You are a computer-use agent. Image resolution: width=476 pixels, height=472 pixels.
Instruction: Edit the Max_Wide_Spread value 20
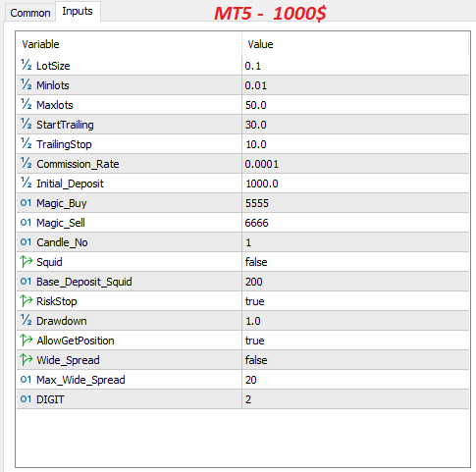coord(355,380)
